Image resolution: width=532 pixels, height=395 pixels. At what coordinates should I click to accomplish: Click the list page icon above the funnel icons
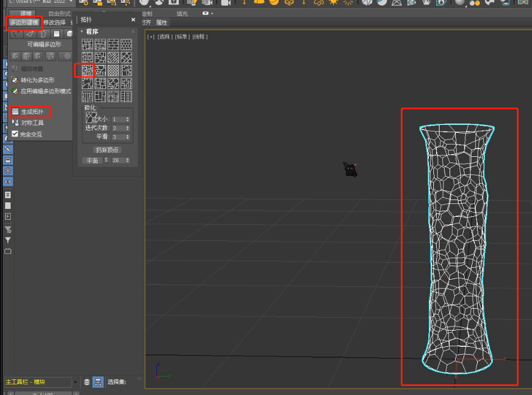(x=8, y=216)
